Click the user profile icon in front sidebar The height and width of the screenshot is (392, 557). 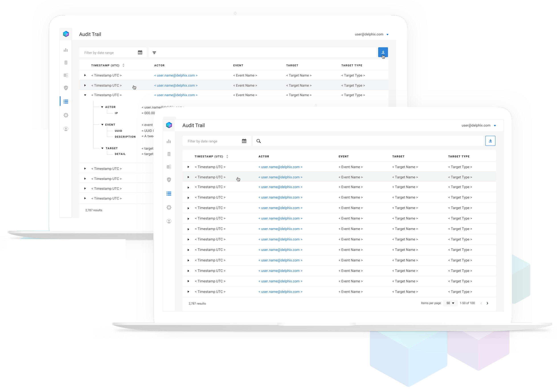[x=169, y=221]
